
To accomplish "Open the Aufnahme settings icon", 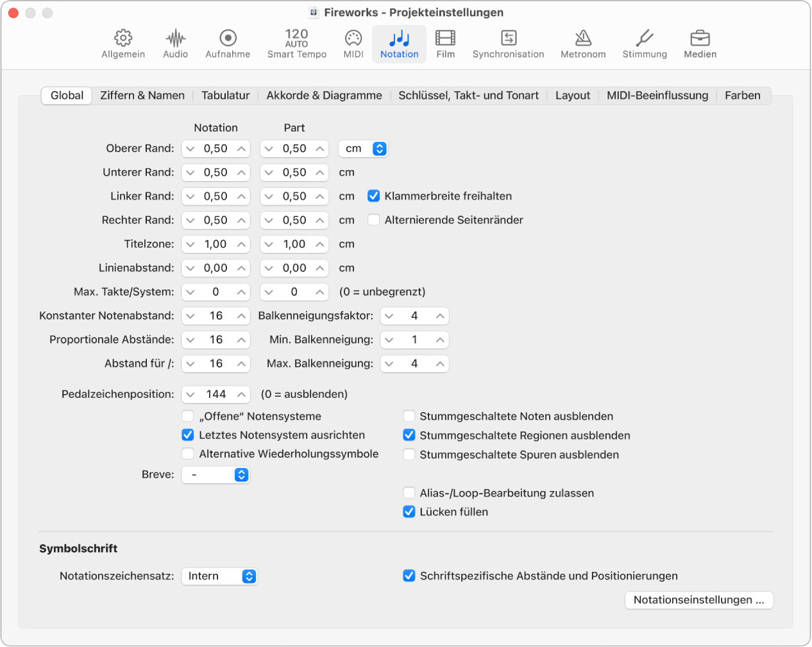I will pos(228,43).
